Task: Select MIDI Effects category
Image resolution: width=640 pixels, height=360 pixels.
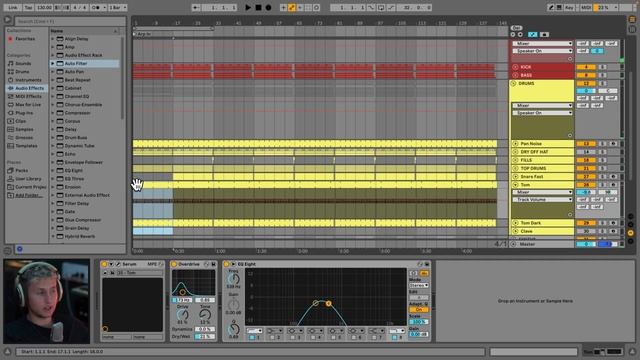Action: 28,96
